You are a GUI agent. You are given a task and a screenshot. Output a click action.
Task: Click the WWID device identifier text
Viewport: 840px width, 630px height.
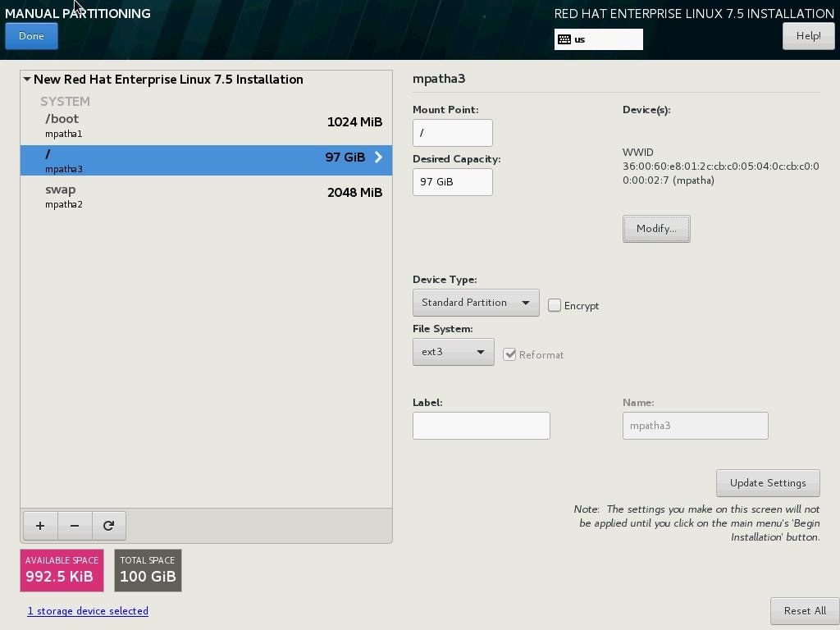[x=720, y=166]
